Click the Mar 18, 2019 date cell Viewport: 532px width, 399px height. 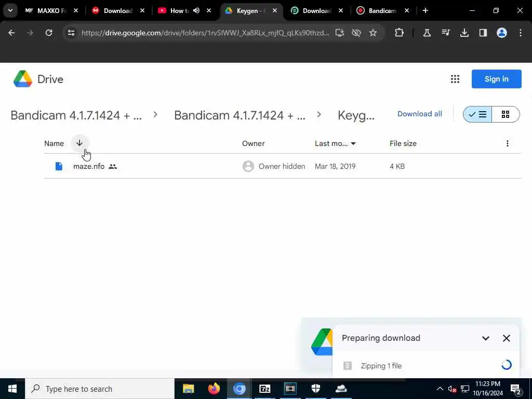click(335, 167)
